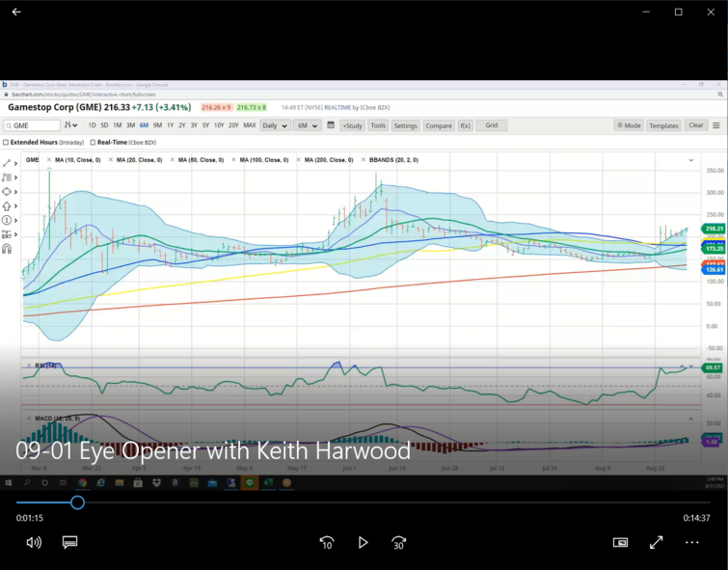This screenshot has width=728, height=570.
Task: Expand the Mode options dropdown
Action: (629, 125)
